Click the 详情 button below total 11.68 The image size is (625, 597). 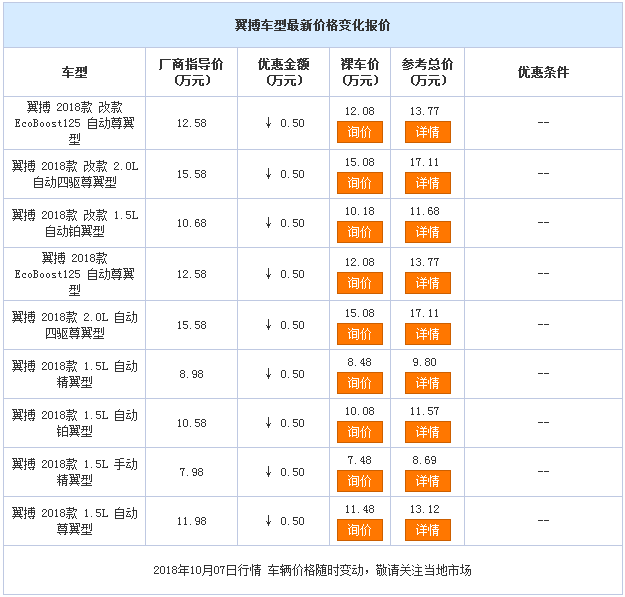pyautogui.click(x=428, y=232)
